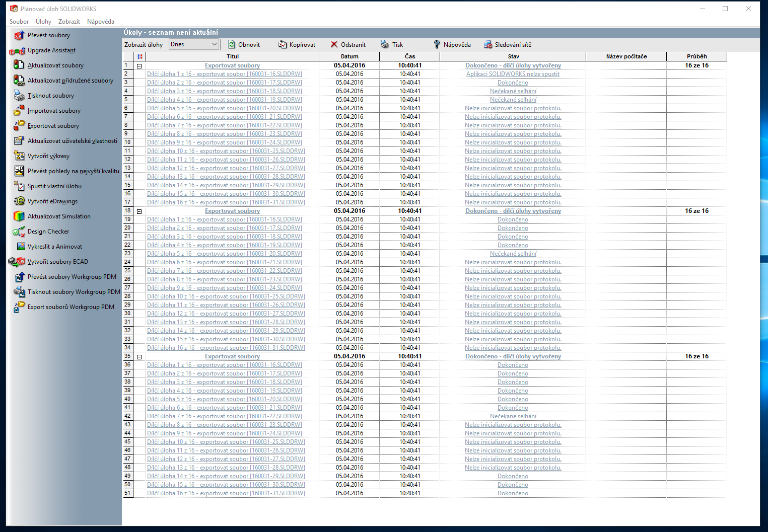Open 'Aplikaci SOLIDWORKS nelze spustit' status link
The width and height of the screenshot is (768, 532).
pyautogui.click(x=513, y=74)
